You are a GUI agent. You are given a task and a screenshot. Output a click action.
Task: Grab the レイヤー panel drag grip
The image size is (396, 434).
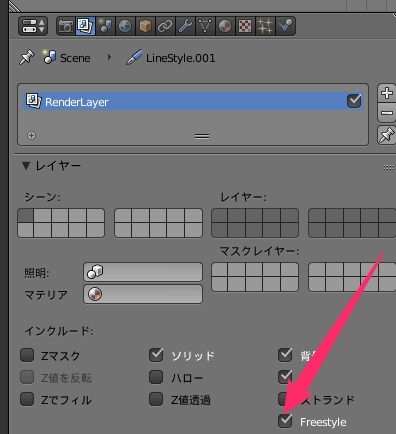point(389,167)
